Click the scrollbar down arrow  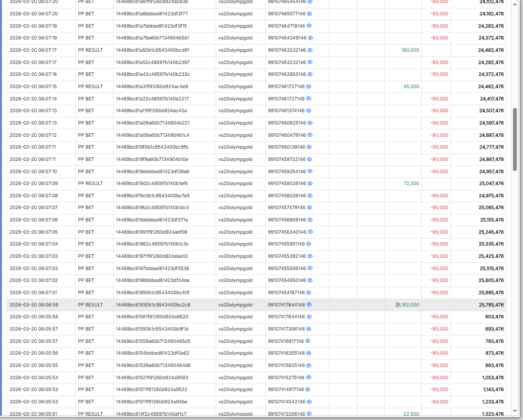(x=515, y=411)
